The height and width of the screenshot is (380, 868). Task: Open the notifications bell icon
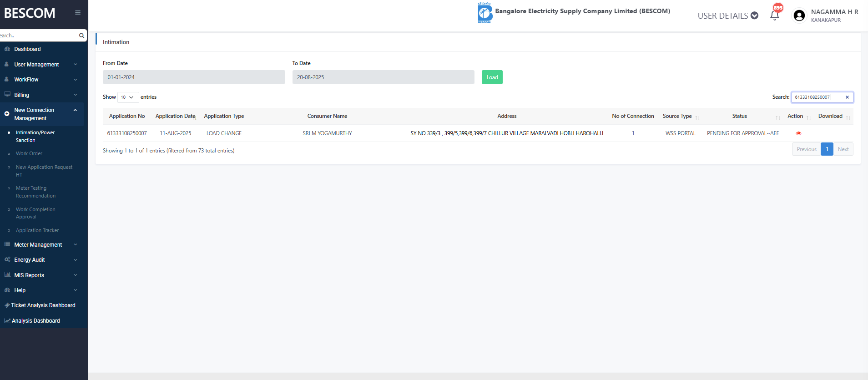point(775,15)
